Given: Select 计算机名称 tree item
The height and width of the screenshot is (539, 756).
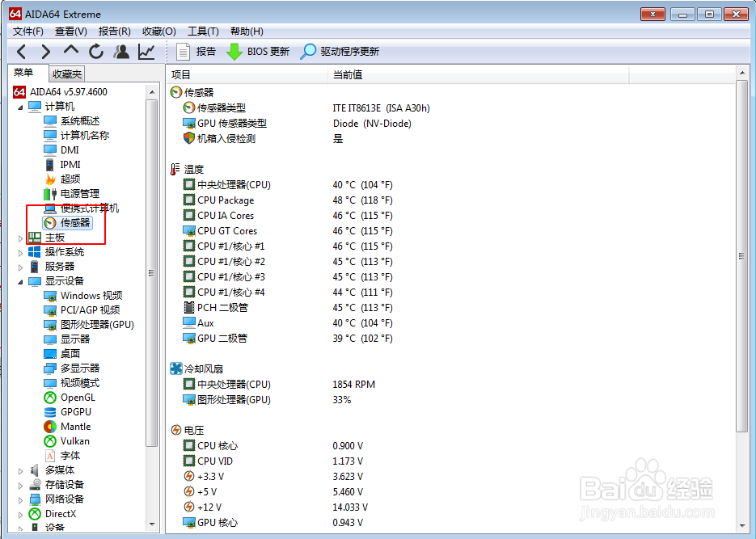Looking at the screenshot, I should point(76,135).
